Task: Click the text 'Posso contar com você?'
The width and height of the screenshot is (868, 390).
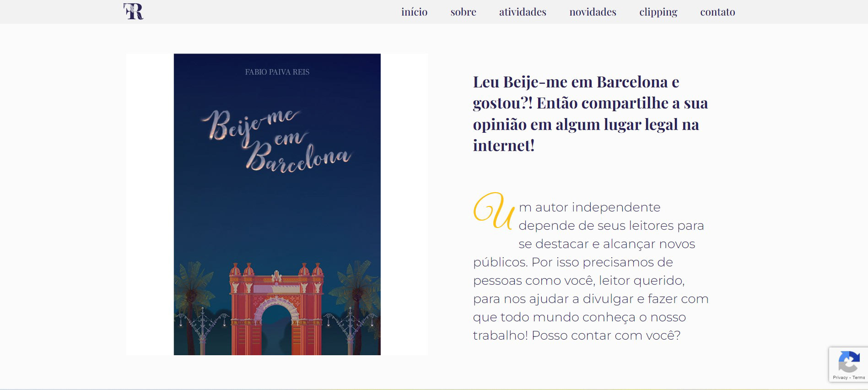Action: (606, 336)
